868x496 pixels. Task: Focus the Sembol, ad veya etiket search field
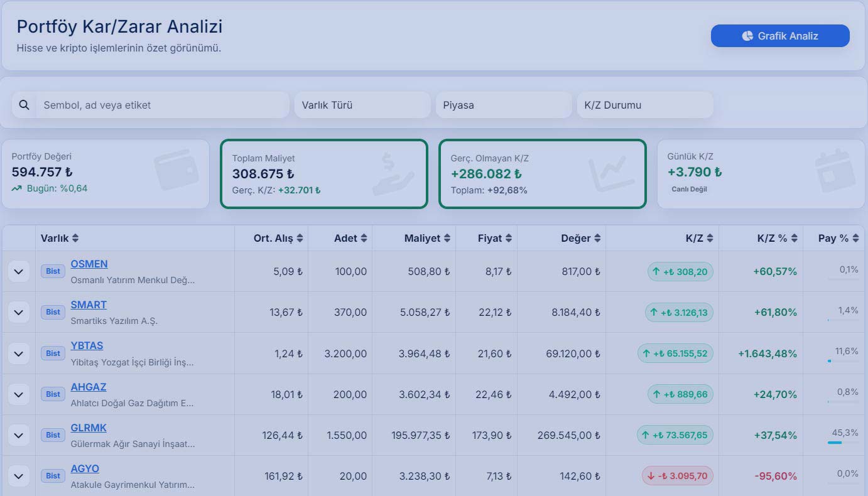[x=163, y=105]
